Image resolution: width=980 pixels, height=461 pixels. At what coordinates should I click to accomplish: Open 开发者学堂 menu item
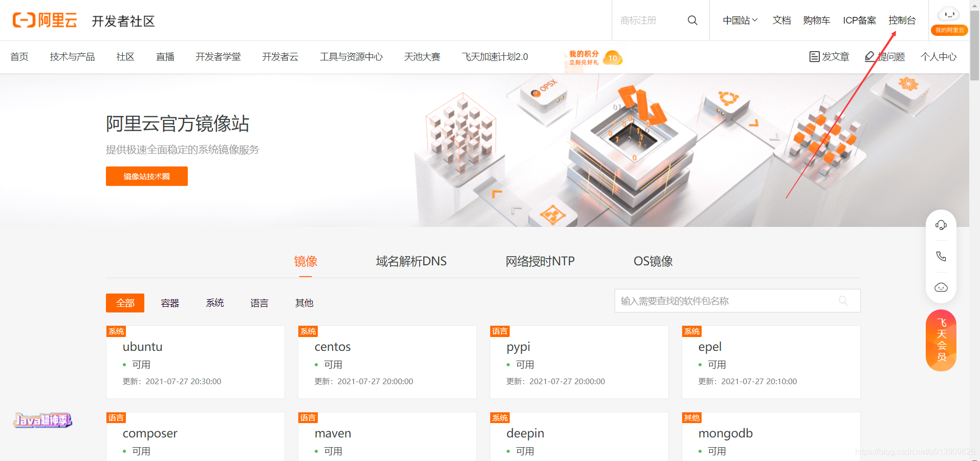point(218,57)
